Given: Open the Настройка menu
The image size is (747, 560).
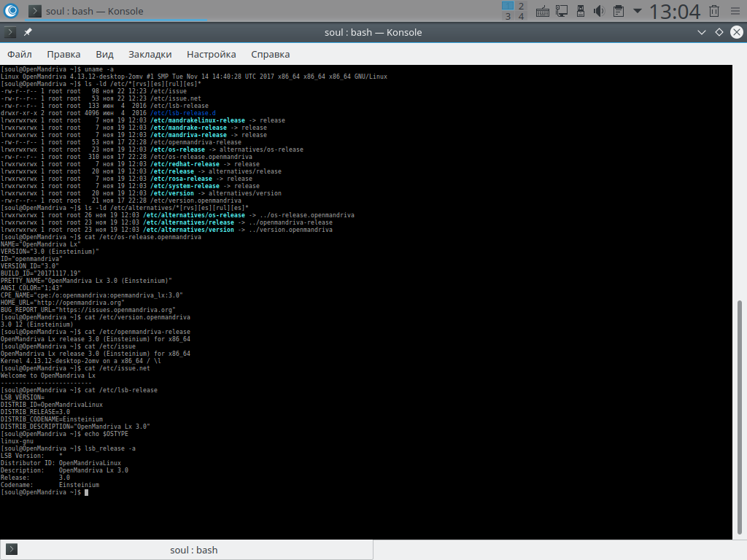Looking at the screenshot, I should pyautogui.click(x=211, y=54).
